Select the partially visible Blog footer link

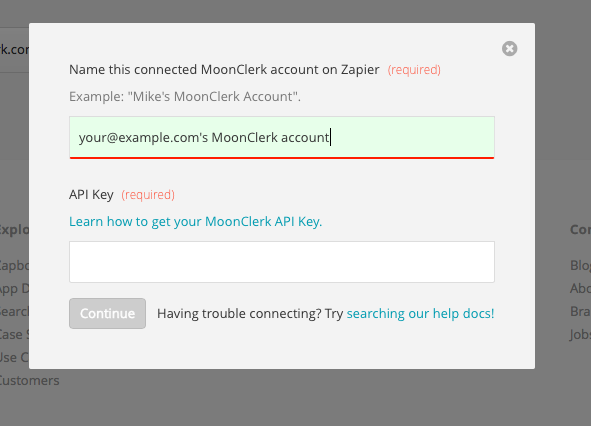click(x=580, y=265)
